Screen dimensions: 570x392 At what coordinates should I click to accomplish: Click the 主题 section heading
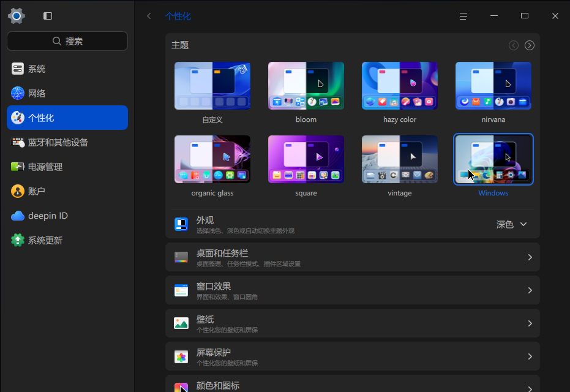coord(180,45)
